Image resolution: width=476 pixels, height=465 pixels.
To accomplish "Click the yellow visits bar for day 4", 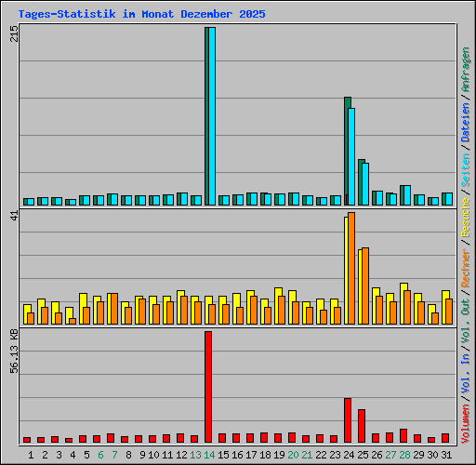I will [x=67, y=316].
